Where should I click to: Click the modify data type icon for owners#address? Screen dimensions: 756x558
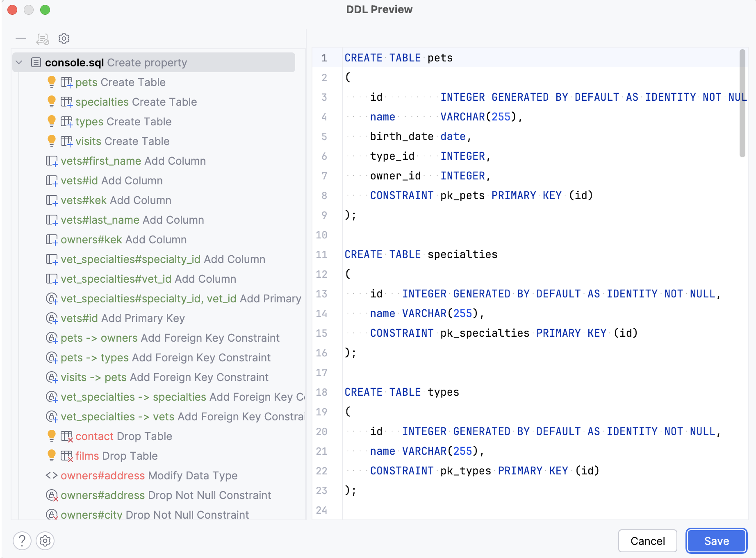click(52, 475)
